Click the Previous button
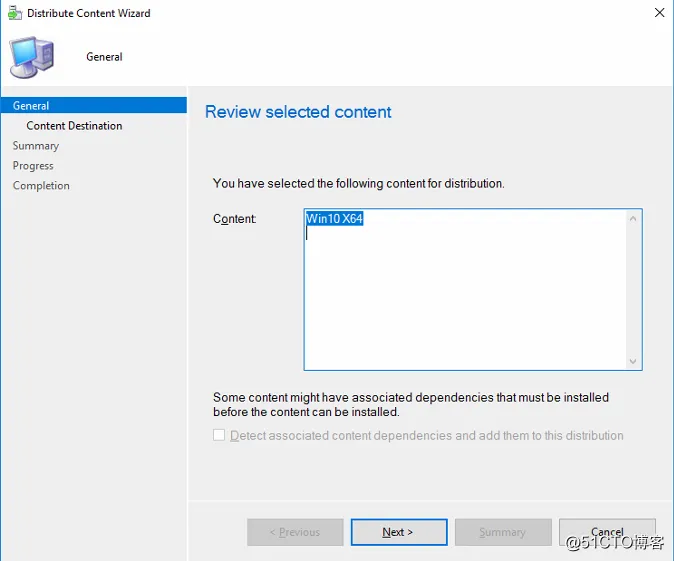The width and height of the screenshot is (674, 561). [x=295, y=532]
